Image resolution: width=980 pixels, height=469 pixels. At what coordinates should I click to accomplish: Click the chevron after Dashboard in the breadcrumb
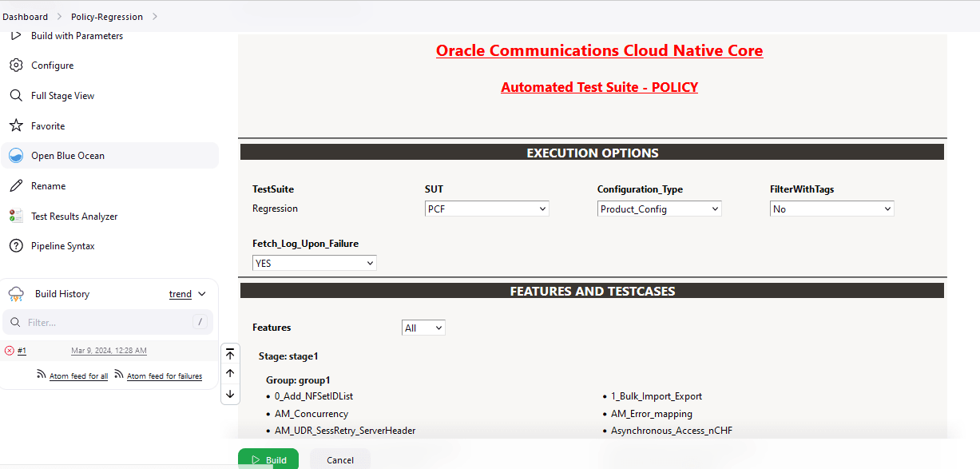(58, 17)
